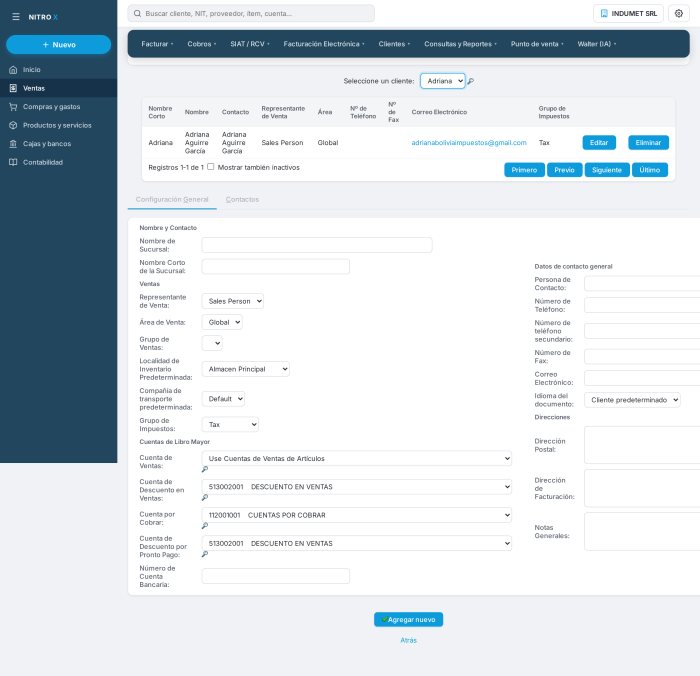Open the Cobros menu

click(x=202, y=44)
